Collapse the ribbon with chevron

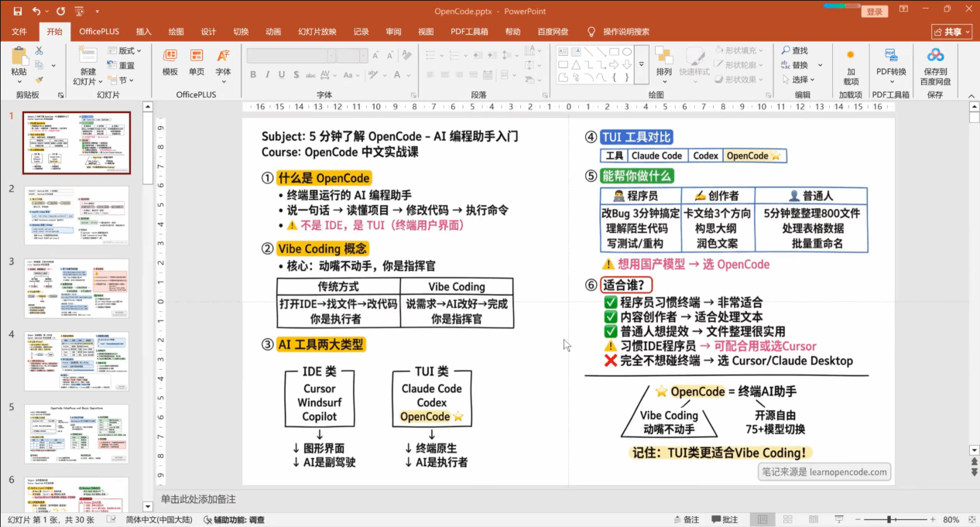click(x=972, y=94)
